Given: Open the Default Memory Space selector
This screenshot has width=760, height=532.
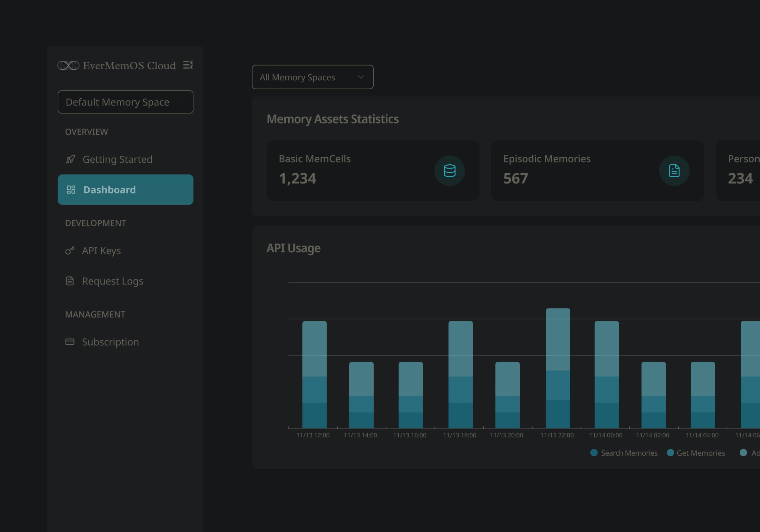Looking at the screenshot, I should click(x=125, y=102).
